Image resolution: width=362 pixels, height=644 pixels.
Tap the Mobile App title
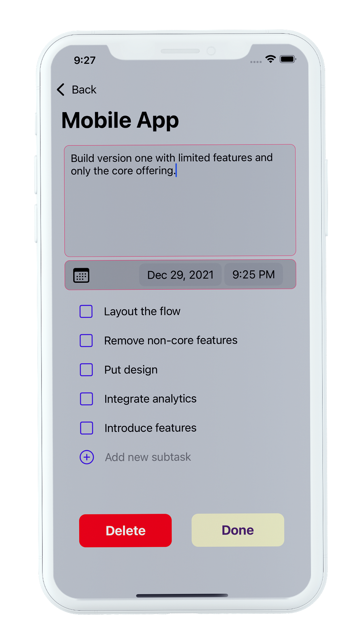pos(120,120)
